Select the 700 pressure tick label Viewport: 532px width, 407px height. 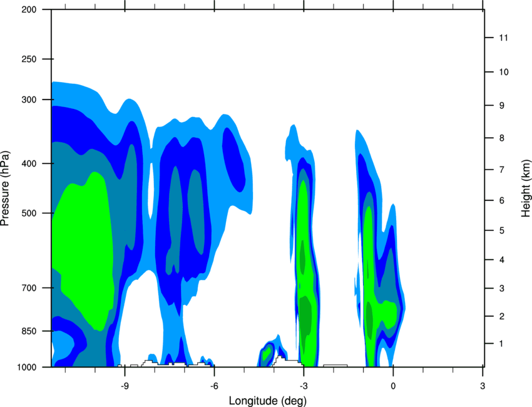point(29,288)
